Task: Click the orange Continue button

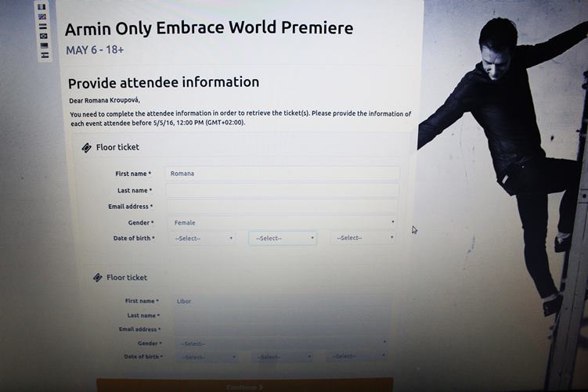Action: point(245,386)
